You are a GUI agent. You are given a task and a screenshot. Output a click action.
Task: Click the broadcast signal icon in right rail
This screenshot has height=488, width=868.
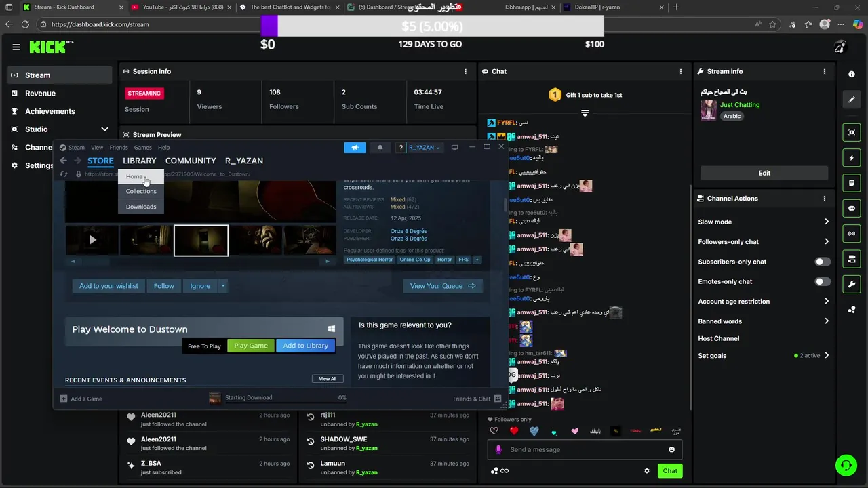(x=852, y=234)
